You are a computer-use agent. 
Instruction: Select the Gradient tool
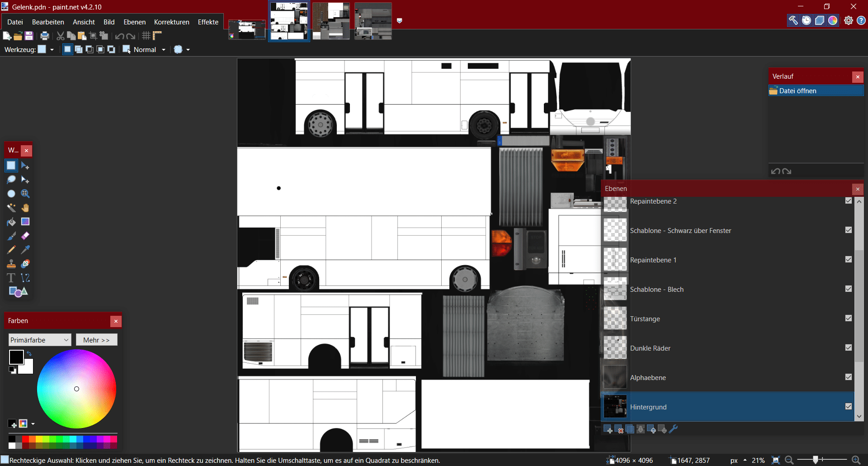25,222
